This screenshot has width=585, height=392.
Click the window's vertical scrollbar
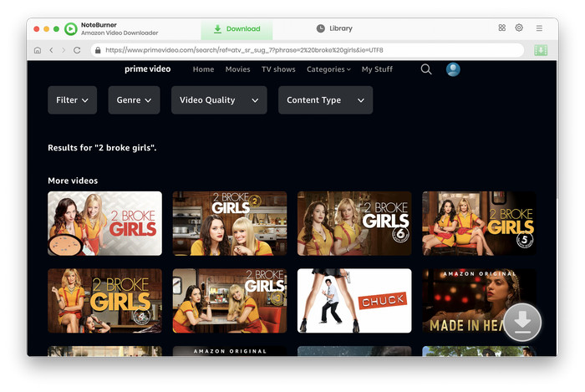tap(557, 130)
